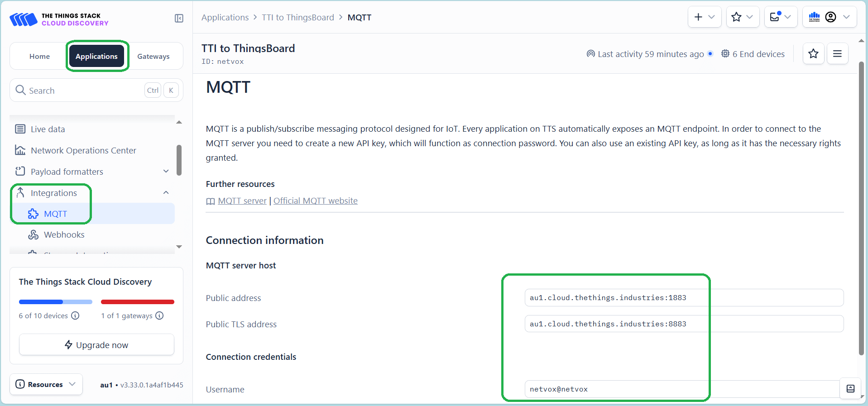Switch to the Gateways tab
Viewport: 868px width, 406px height.
click(x=153, y=57)
